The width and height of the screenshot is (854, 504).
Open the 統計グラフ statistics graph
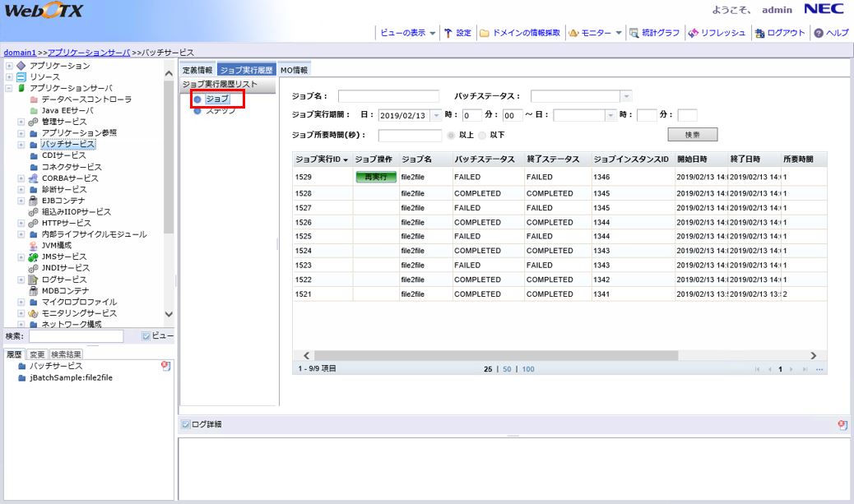coord(634,33)
